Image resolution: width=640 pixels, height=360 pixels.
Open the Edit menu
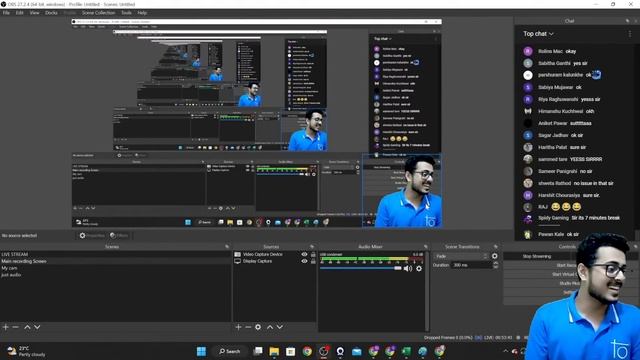[19, 13]
